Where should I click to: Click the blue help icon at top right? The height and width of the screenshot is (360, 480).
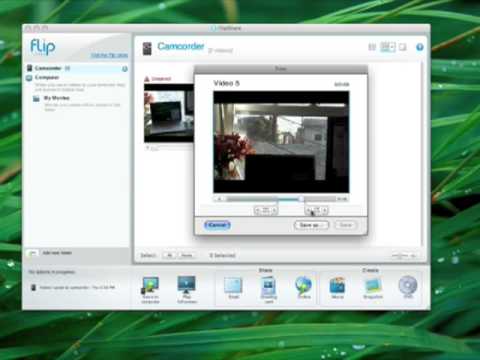tap(420, 47)
